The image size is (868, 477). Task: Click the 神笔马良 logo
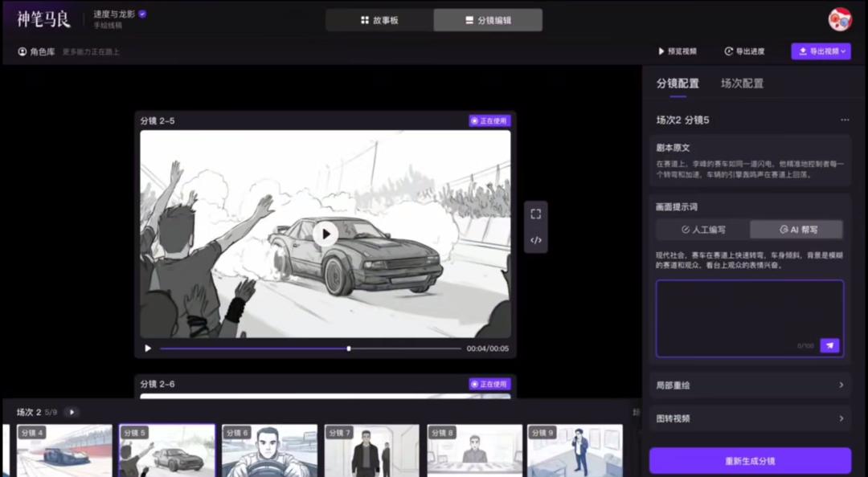[x=43, y=19]
